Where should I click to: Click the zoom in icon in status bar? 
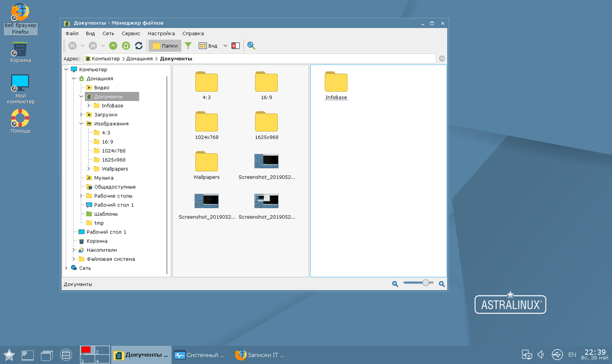tap(442, 284)
